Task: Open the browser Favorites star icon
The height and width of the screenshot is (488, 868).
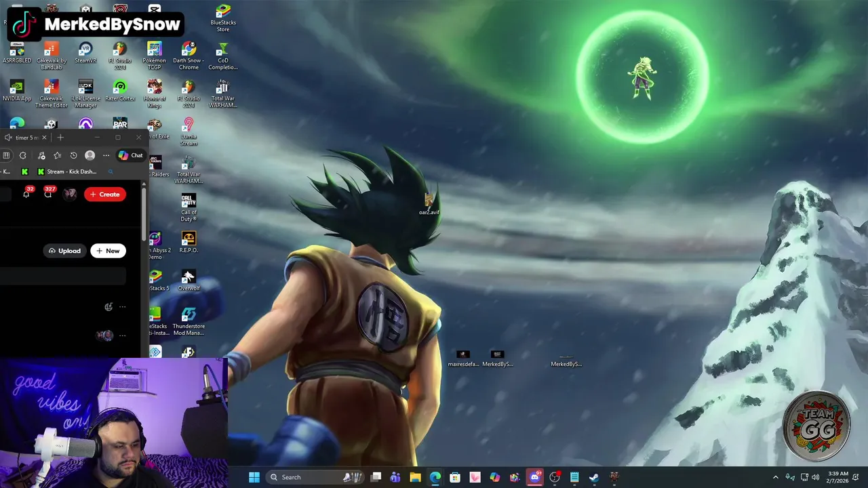Action: (58, 155)
